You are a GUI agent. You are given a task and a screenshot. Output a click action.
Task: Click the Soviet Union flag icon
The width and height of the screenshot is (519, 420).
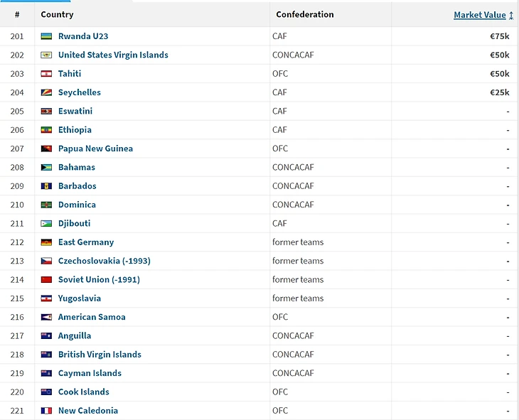46,280
